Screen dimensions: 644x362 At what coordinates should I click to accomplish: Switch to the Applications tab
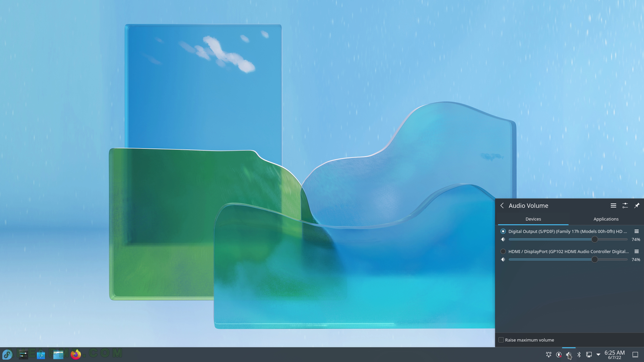click(606, 219)
